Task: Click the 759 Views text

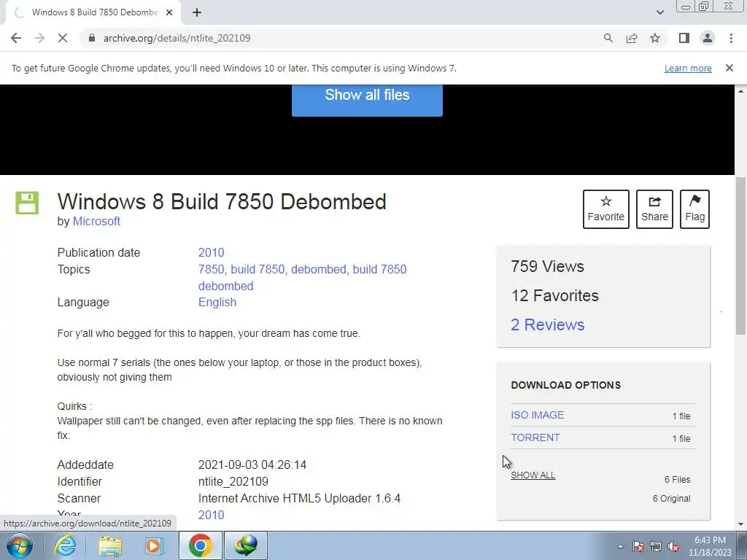Action: coord(547,267)
